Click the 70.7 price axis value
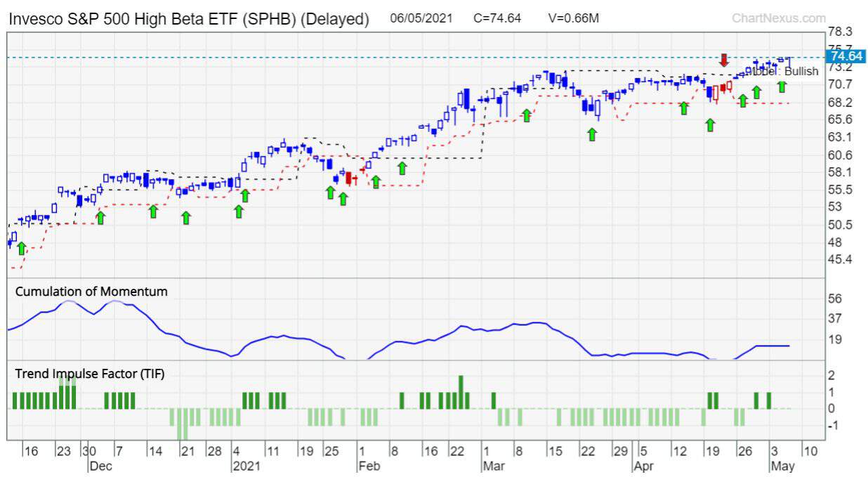 [x=840, y=84]
